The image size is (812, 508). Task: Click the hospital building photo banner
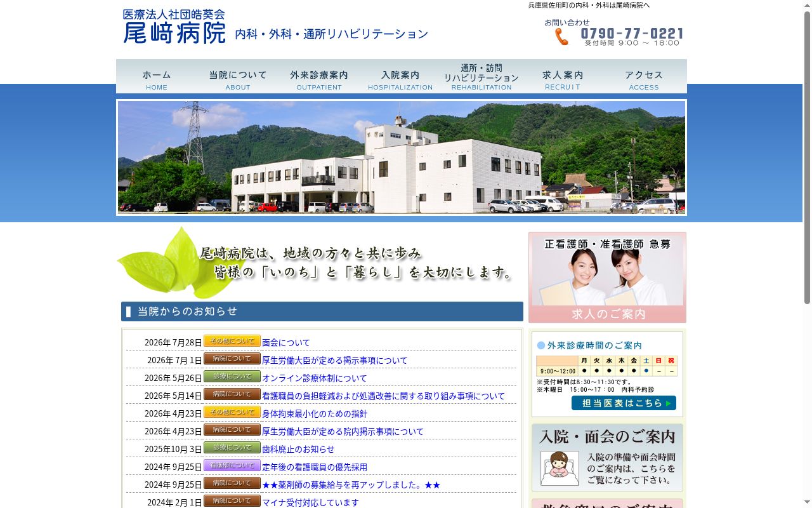click(402, 157)
